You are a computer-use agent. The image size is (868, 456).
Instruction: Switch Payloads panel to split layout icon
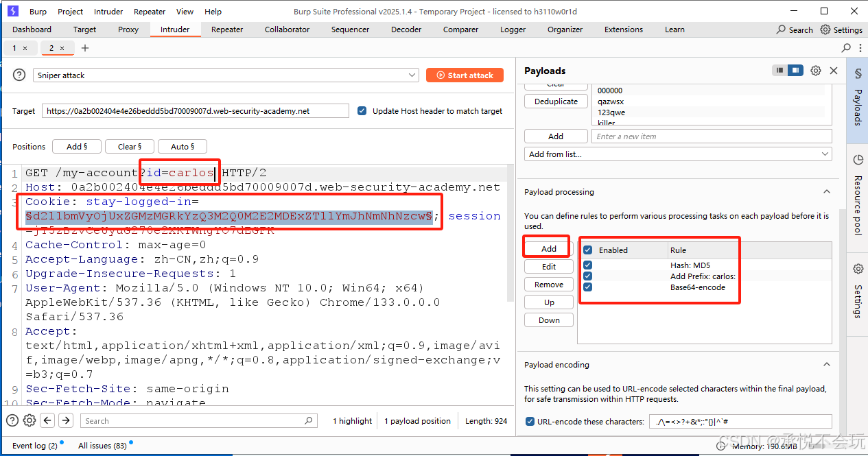(795, 71)
